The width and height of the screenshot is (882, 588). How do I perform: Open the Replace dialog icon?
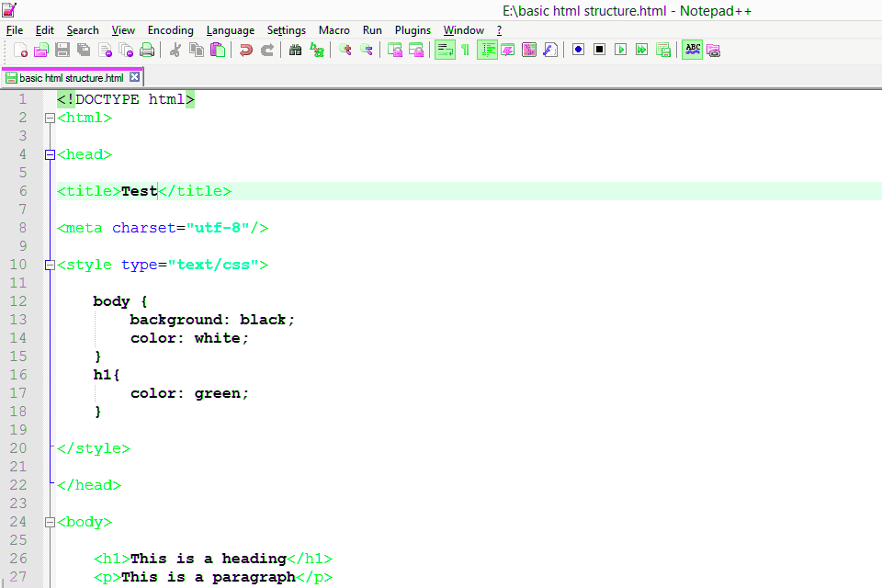coord(317,51)
